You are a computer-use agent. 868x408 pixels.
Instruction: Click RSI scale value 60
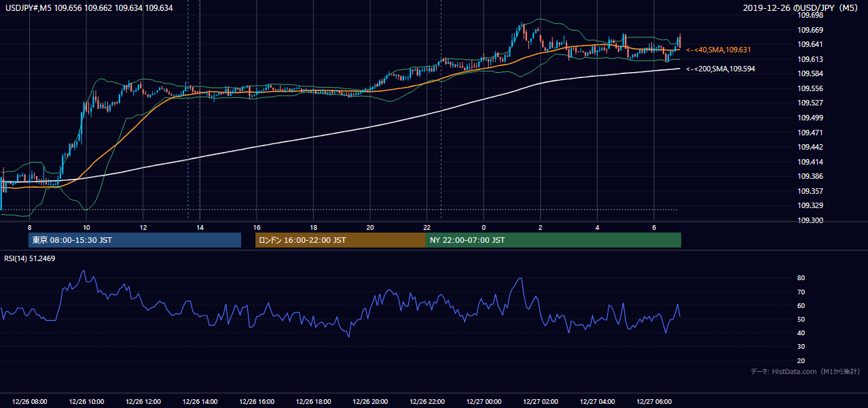[801, 305]
